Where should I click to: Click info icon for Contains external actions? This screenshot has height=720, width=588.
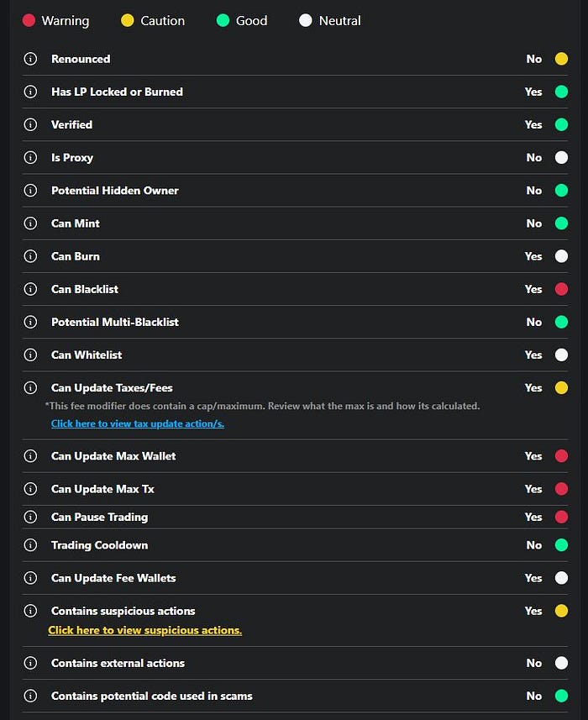(30, 663)
